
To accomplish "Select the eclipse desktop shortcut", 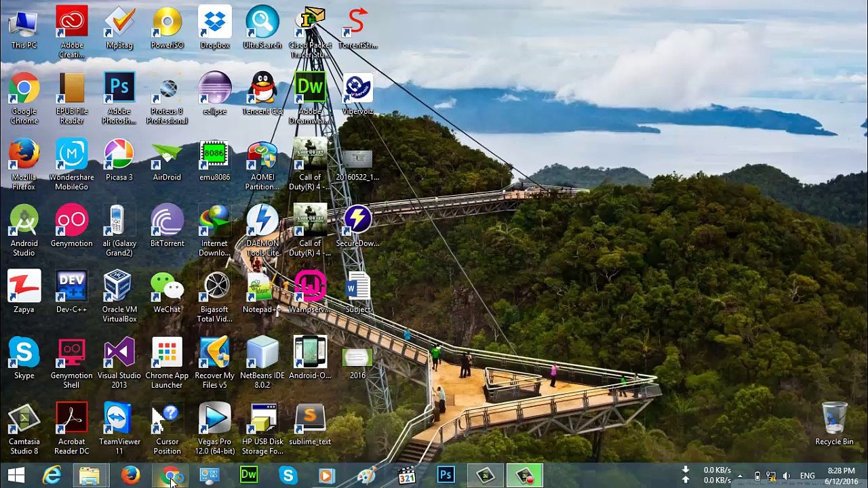I will (214, 94).
